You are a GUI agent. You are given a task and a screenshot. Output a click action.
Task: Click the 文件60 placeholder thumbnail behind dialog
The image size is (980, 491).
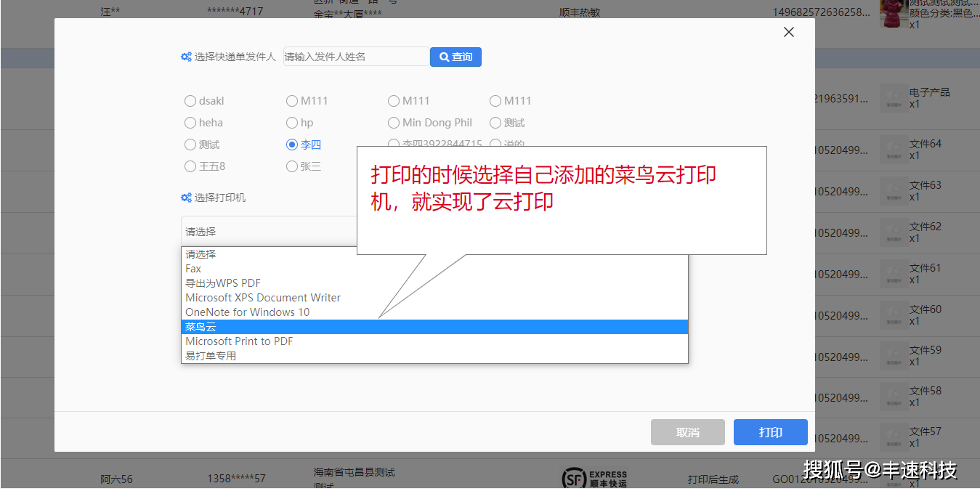pos(894,315)
